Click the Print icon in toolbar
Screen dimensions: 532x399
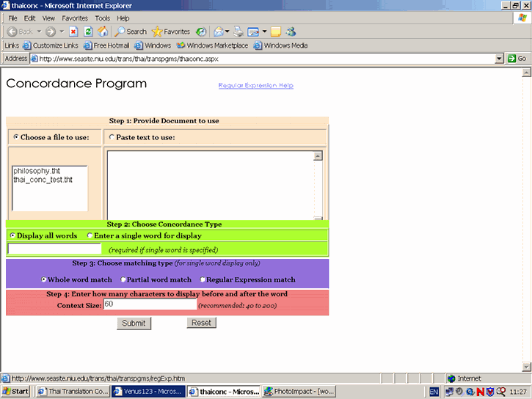click(238, 32)
